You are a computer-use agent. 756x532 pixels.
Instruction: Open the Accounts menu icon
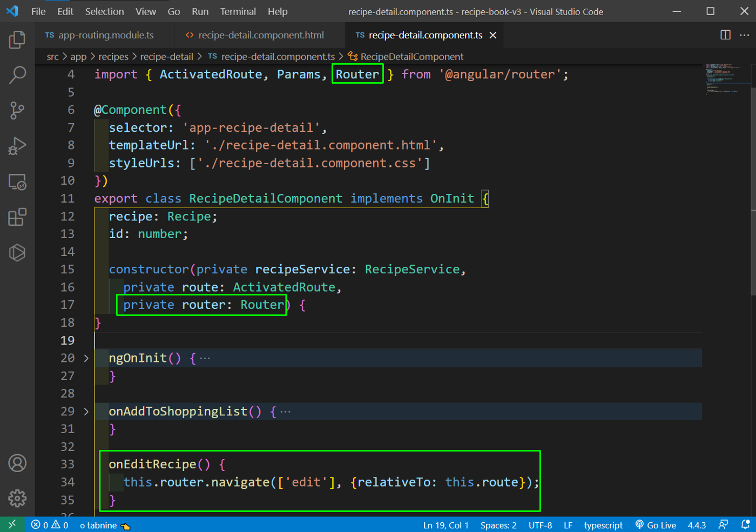coord(17,463)
